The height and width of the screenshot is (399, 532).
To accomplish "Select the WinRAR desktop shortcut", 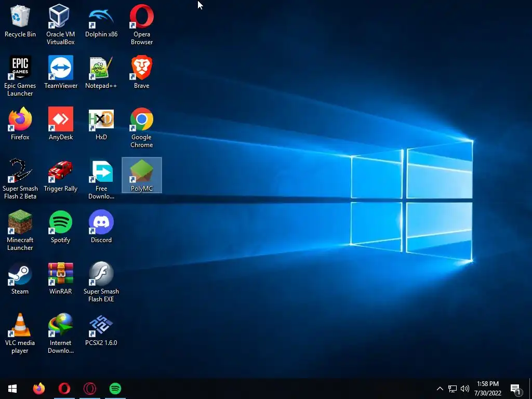I will pos(60,278).
